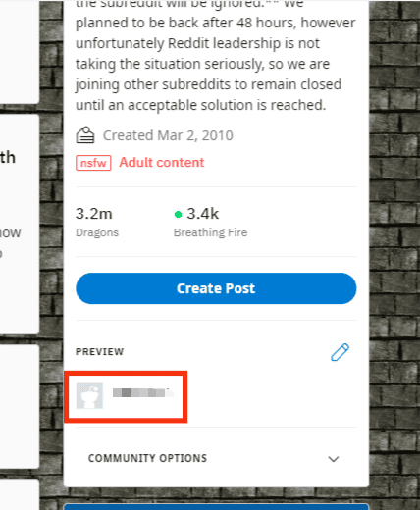The height and width of the screenshot is (510, 420).
Task: Click the 3.2m Dragons member count
Action: tap(97, 222)
